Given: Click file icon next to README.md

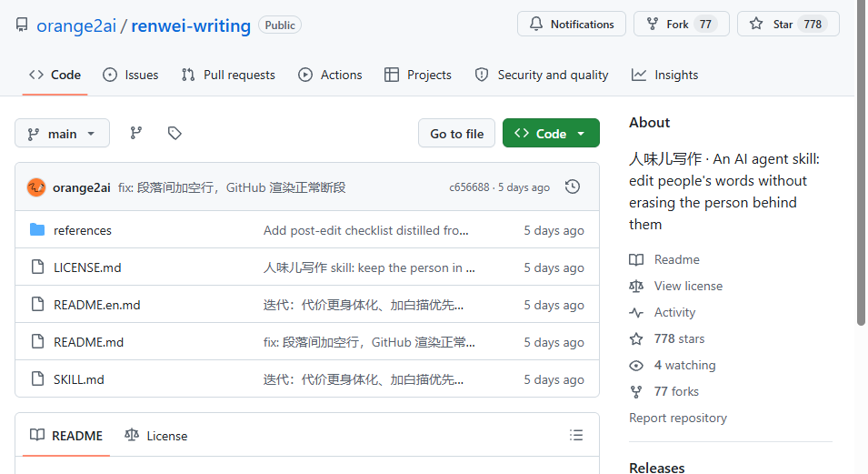Looking at the screenshot, I should click(37, 341).
